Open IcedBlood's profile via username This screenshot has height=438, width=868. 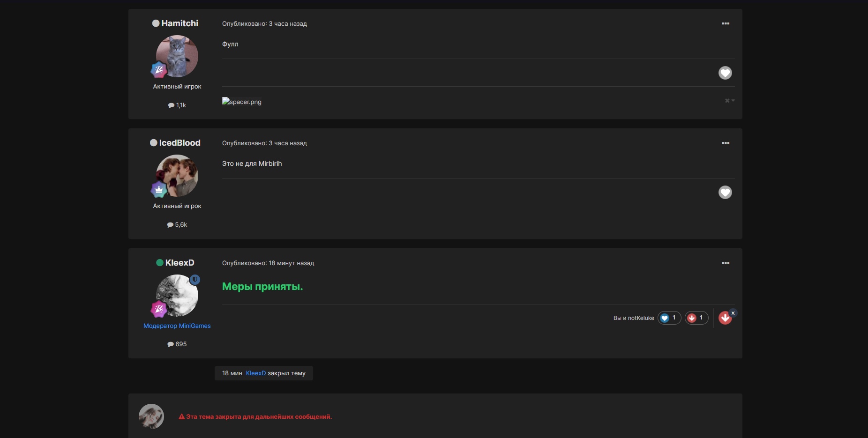[x=180, y=143]
